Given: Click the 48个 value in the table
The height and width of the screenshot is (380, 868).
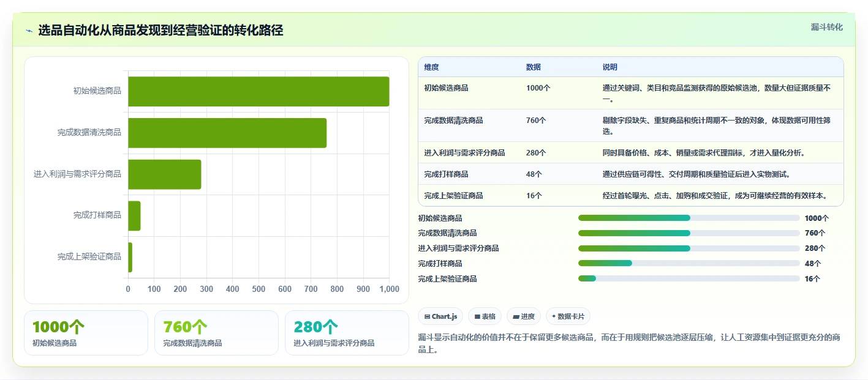Looking at the screenshot, I should (x=534, y=174).
